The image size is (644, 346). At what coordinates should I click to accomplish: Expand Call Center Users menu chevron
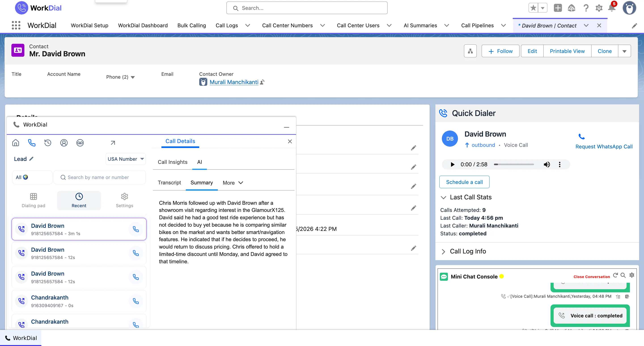click(x=389, y=25)
